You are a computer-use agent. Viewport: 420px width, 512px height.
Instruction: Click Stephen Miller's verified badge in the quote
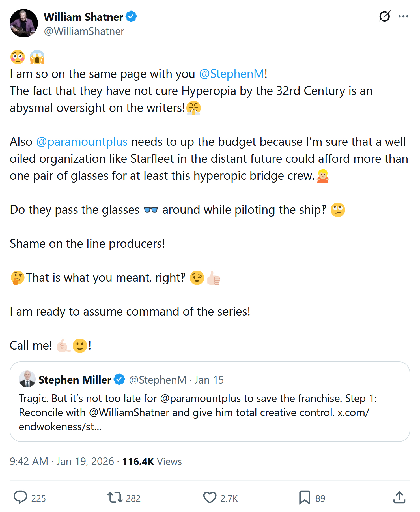tap(119, 380)
